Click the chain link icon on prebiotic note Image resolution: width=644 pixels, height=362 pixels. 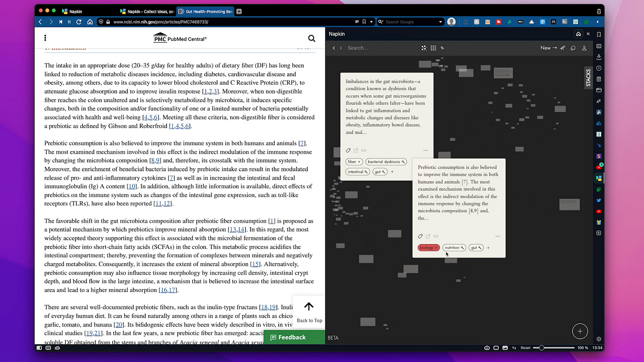click(436, 236)
